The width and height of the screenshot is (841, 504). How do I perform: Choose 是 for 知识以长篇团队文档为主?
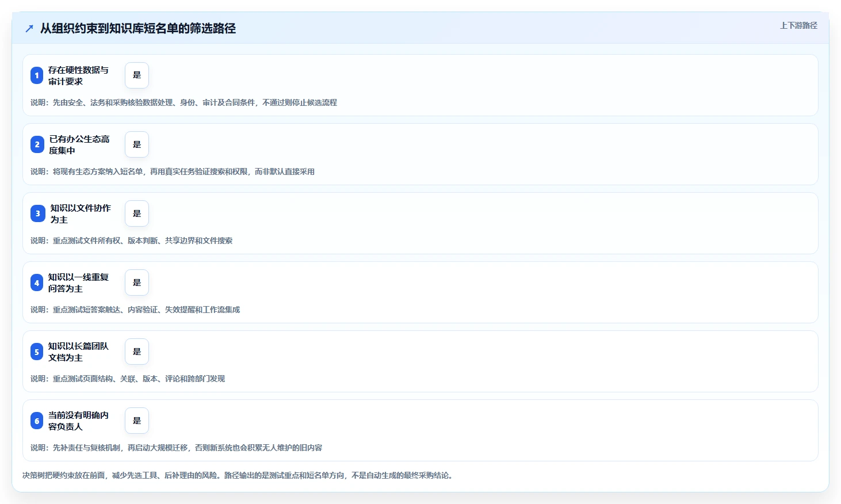pyautogui.click(x=137, y=352)
